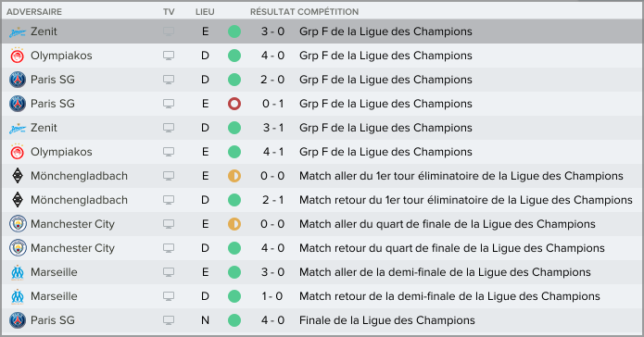644x337 pixels.
Task: Click the green win indicator for Zenit 3 - 1
Action: (234, 128)
